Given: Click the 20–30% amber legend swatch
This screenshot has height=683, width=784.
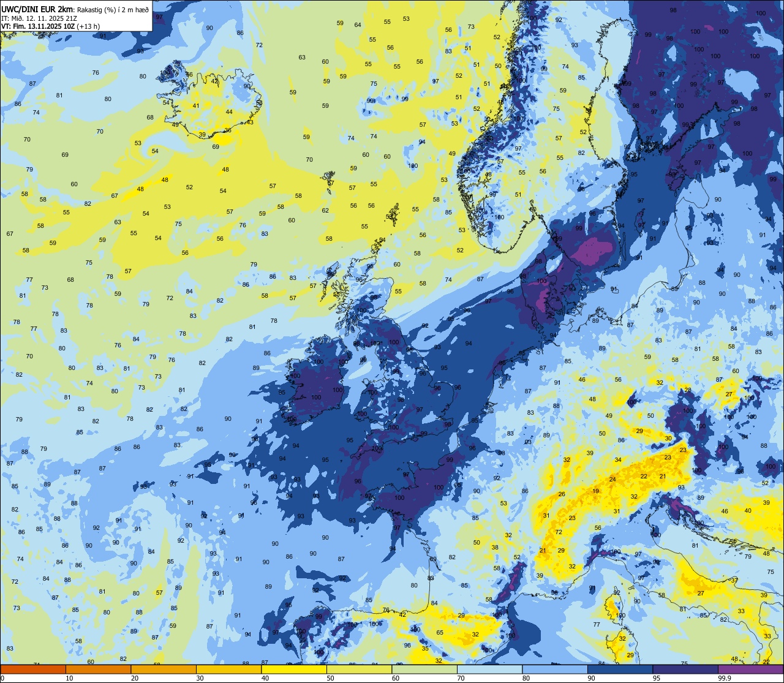Looking at the screenshot, I should 164,669.
